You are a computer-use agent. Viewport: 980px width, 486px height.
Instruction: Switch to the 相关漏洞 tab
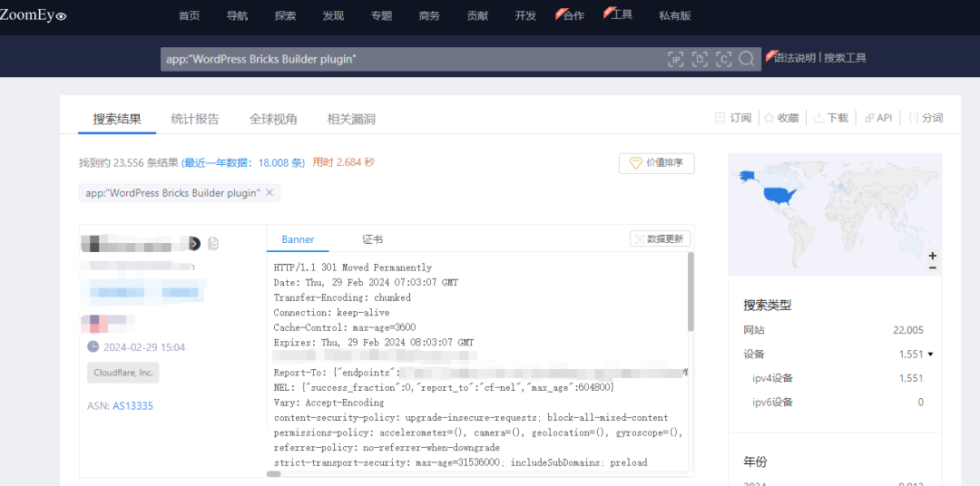pos(351,119)
